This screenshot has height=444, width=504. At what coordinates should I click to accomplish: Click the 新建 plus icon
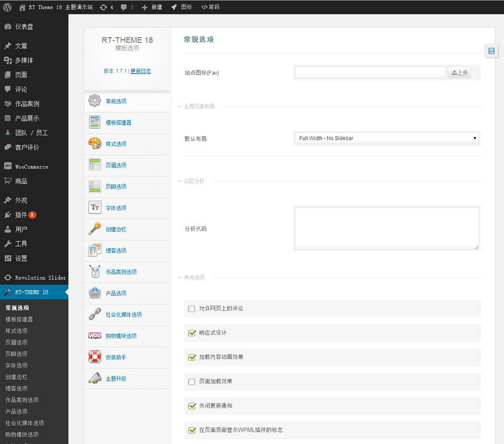(x=145, y=8)
